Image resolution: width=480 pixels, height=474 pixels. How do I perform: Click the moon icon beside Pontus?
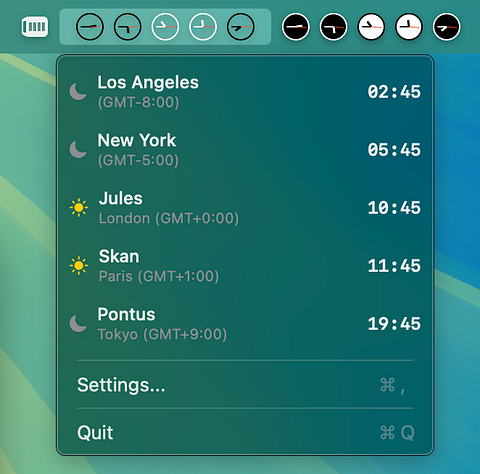coord(78,323)
